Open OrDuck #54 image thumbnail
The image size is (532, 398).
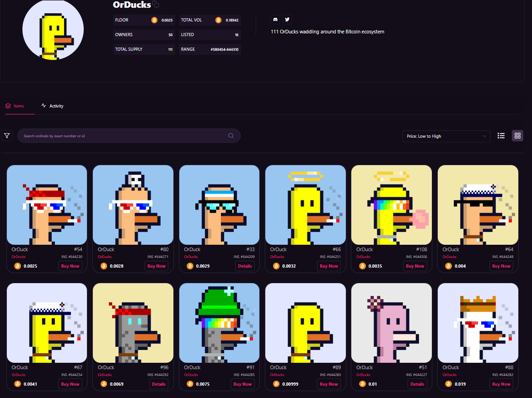click(47, 205)
